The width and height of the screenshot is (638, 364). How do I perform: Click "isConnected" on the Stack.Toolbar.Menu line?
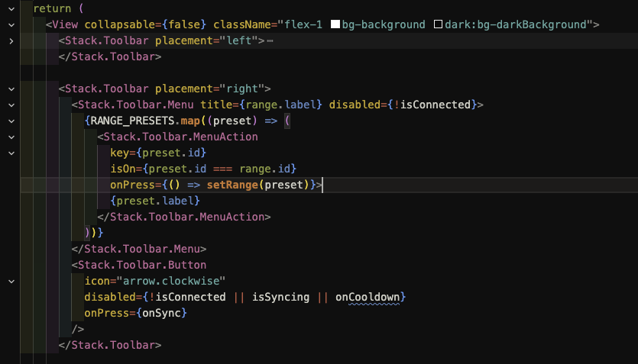click(x=436, y=105)
